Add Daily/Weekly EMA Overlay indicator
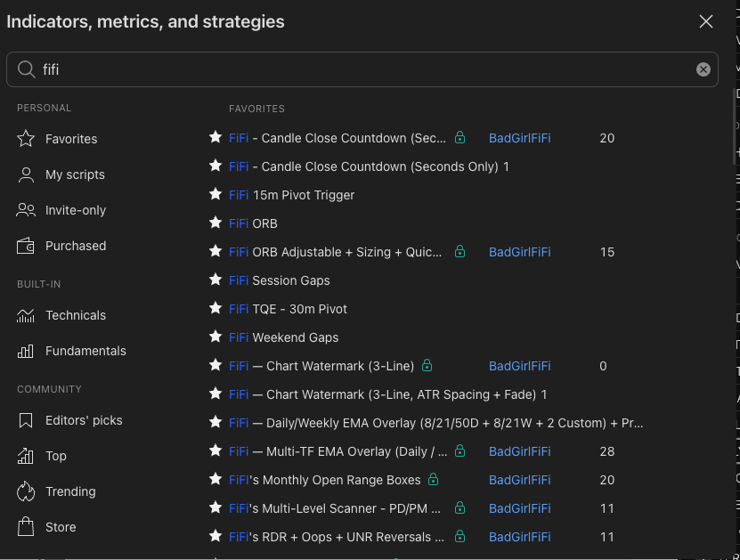The width and height of the screenshot is (740, 560). (x=436, y=423)
